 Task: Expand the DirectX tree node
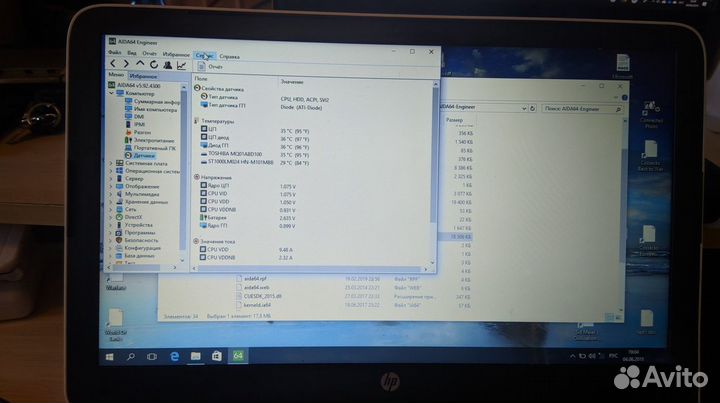pos(111,217)
